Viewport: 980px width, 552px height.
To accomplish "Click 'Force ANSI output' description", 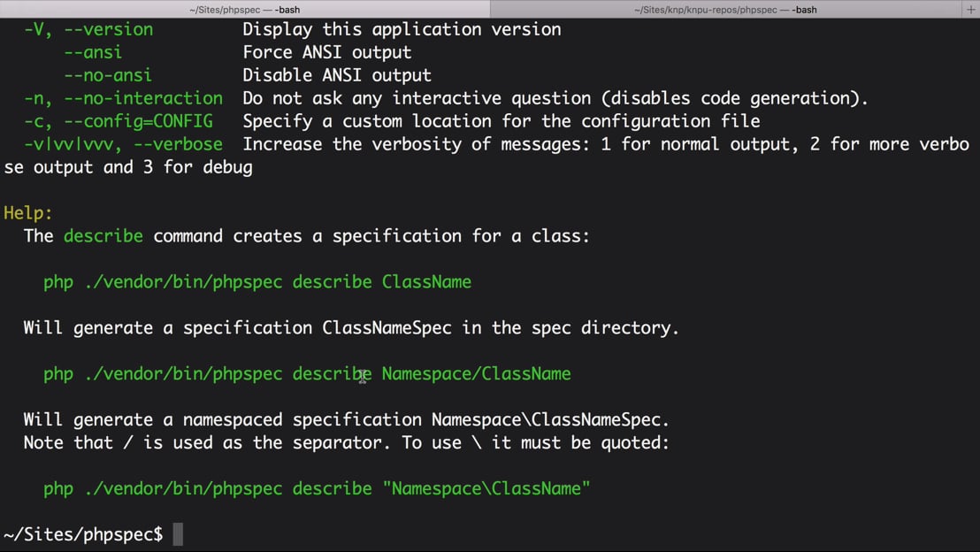I will [327, 52].
